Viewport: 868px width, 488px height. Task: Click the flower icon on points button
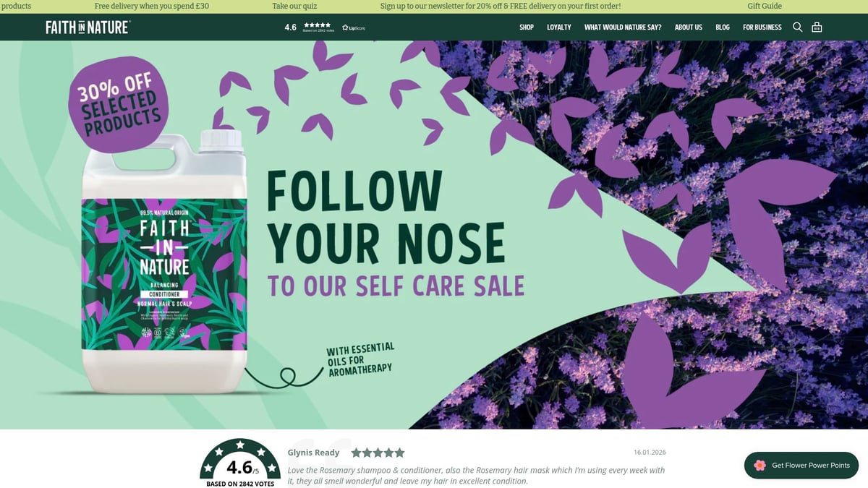pyautogui.click(x=759, y=465)
